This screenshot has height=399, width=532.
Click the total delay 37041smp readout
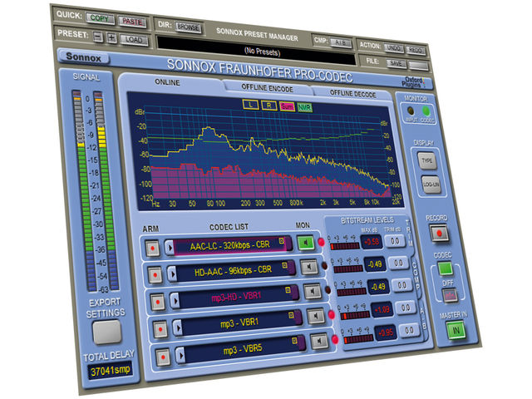coord(110,371)
